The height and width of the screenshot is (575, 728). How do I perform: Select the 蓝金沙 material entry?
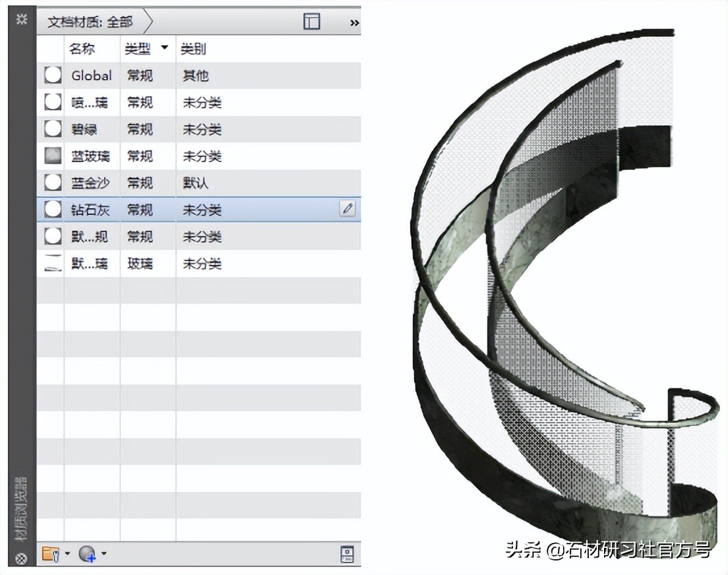[x=91, y=183]
